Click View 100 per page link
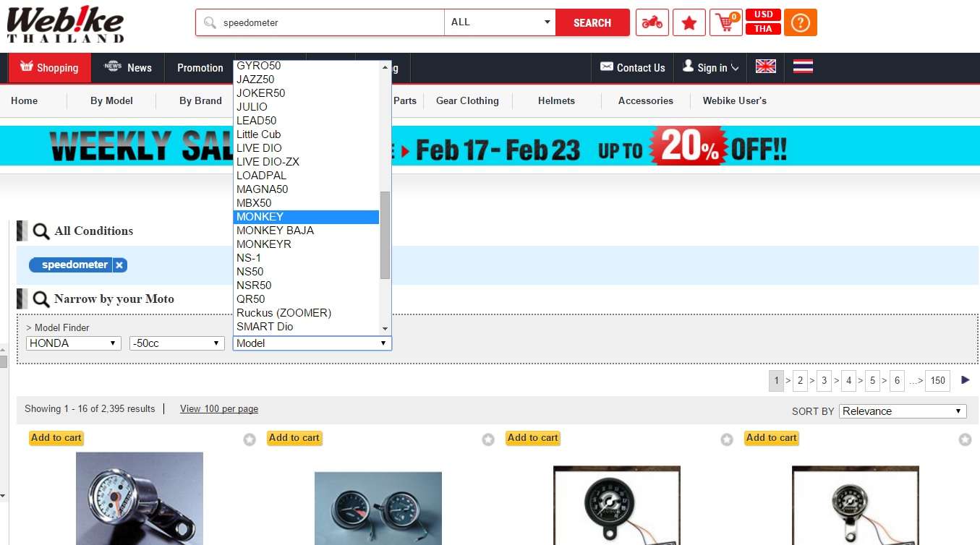 point(219,408)
